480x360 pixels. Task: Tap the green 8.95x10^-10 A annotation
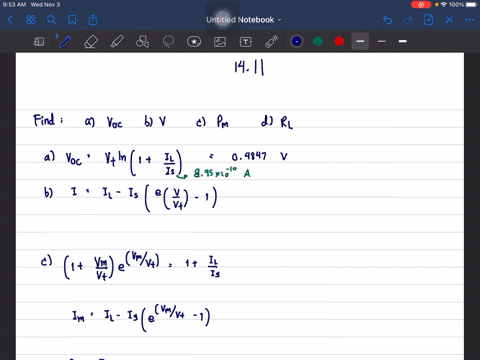[x=222, y=173]
